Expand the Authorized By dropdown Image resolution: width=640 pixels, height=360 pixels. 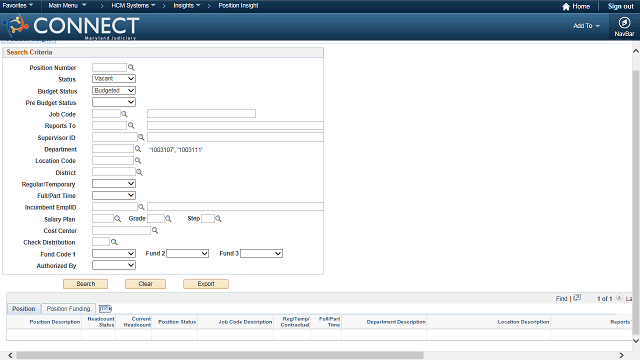tap(114, 265)
